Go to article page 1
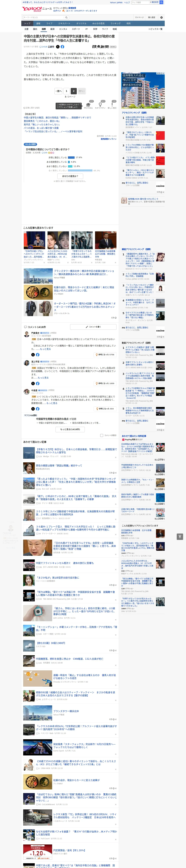The width and height of the screenshot is (186, 868). [x=66, y=91]
